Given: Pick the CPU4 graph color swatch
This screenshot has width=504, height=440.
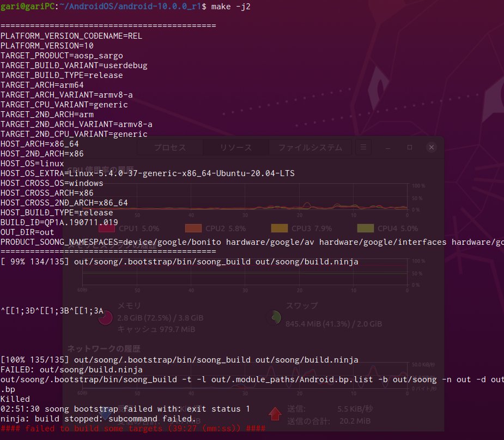Looking at the screenshot, I should [x=366, y=228].
